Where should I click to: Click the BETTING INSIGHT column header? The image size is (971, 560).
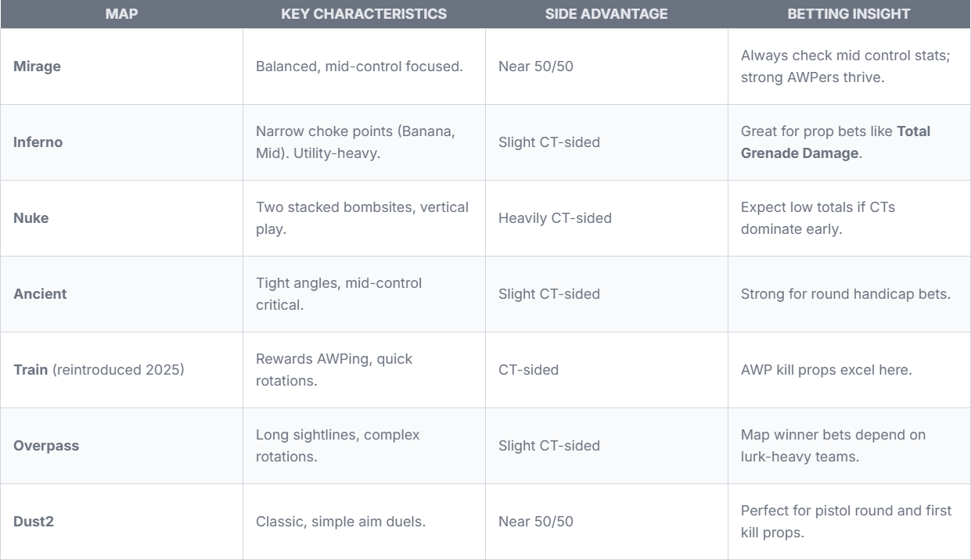coord(849,14)
